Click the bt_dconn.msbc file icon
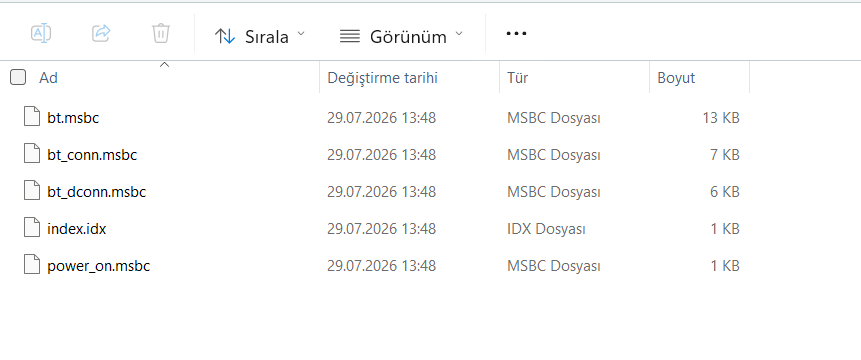The height and width of the screenshot is (360, 861). pyautogui.click(x=32, y=192)
